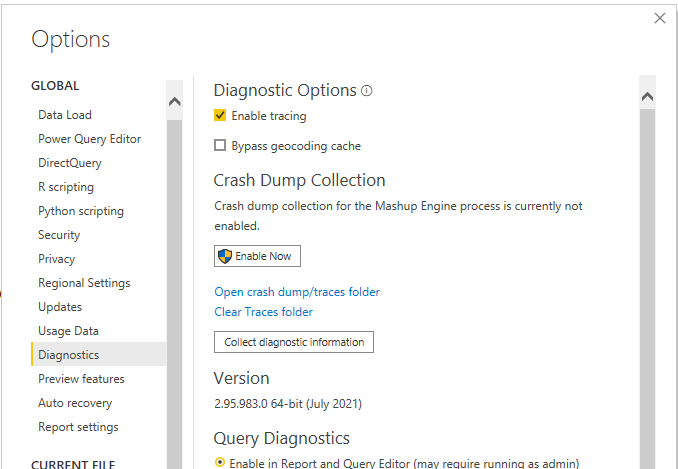This screenshot has width=678, height=469.
Task: Select the Diagnostics category
Action: tap(99, 354)
